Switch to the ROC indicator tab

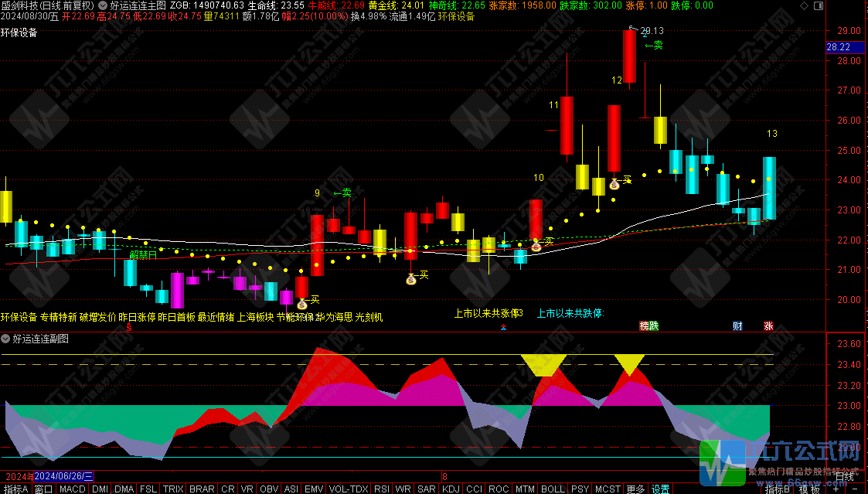click(499, 489)
